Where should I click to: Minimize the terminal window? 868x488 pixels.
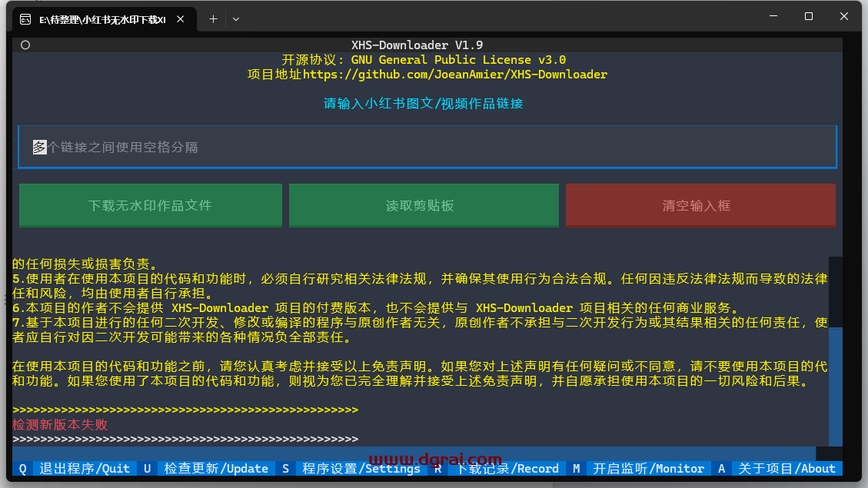coord(773,17)
